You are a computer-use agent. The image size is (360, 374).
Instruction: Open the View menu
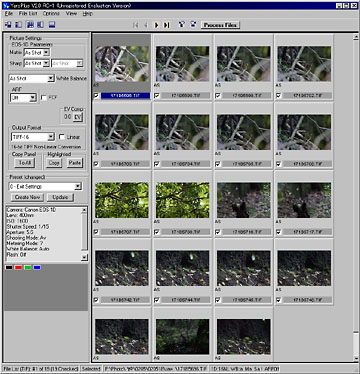71,13
